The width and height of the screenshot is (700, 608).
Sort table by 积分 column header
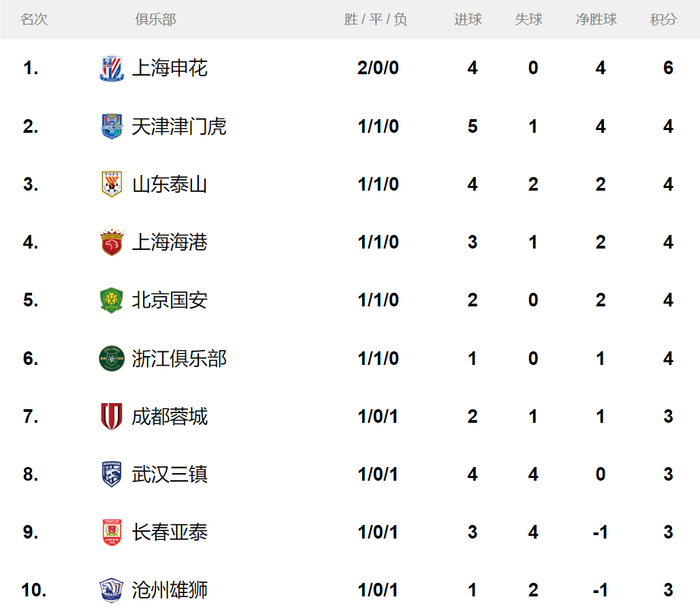[663, 20]
